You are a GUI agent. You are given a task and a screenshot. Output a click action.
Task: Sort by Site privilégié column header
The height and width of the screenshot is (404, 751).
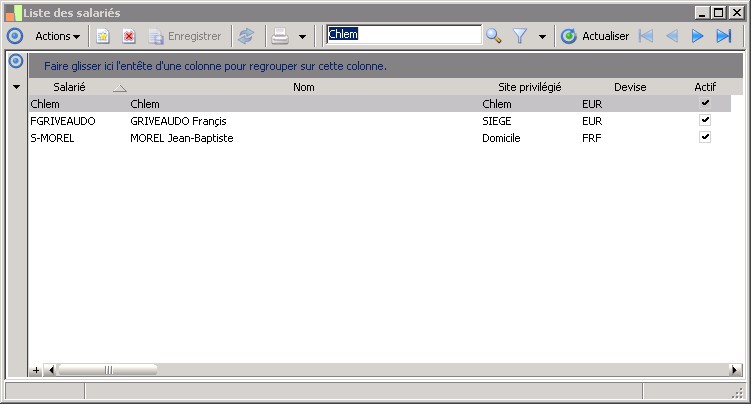click(x=529, y=87)
